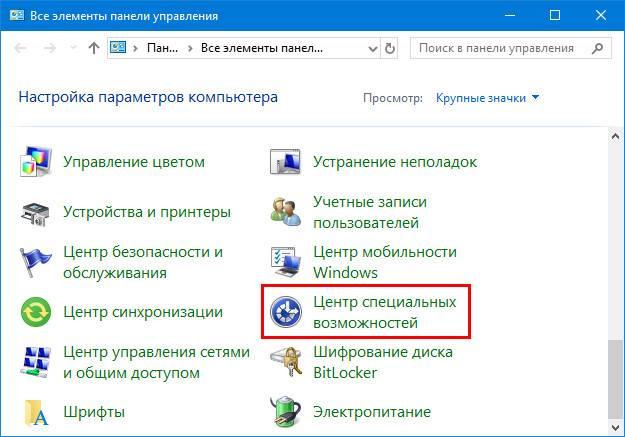Open the Центр мобильности Windows link

coord(385,262)
